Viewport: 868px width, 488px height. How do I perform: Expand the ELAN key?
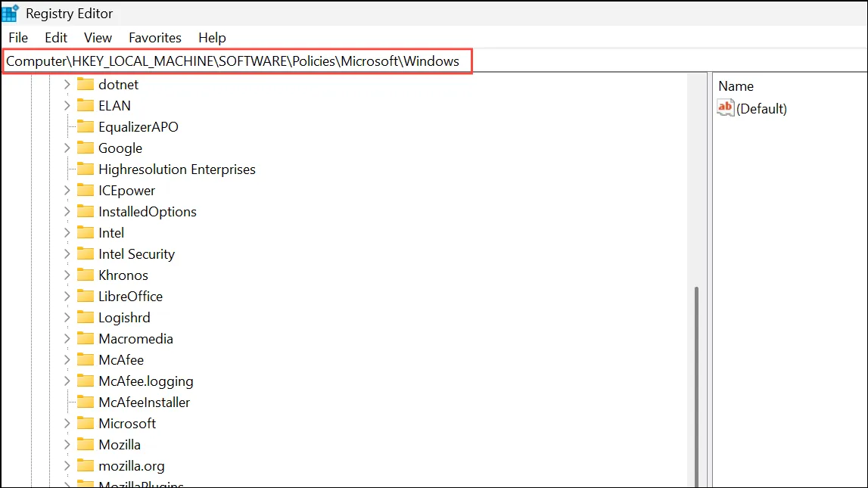tap(67, 106)
